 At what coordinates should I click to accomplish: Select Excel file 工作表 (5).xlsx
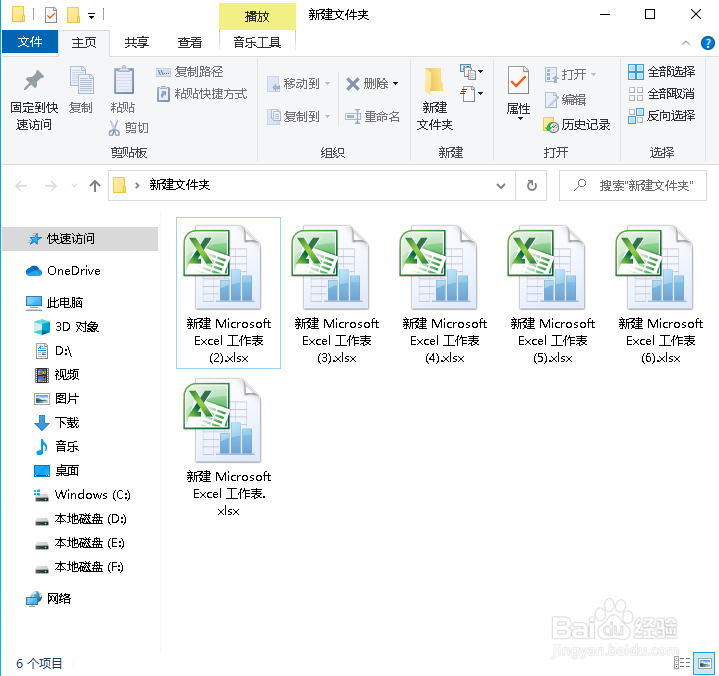click(553, 294)
